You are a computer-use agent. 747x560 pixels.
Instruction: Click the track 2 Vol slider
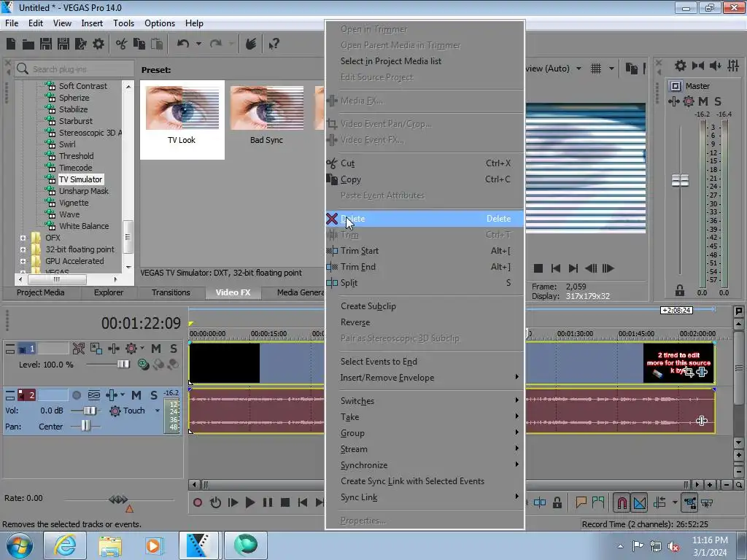(x=89, y=411)
